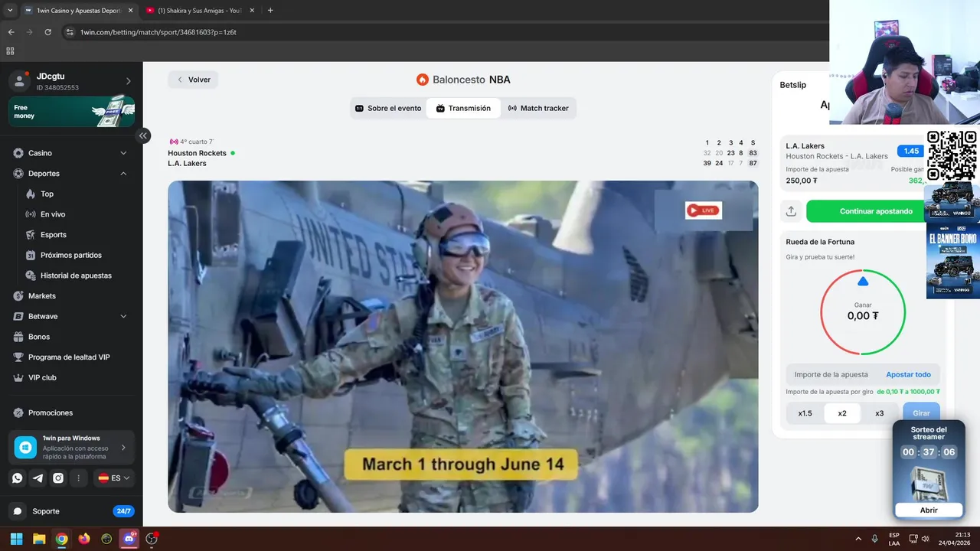Collapse the Deportes menu section
The image size is (980, 551).
click(x=123, y=174)
